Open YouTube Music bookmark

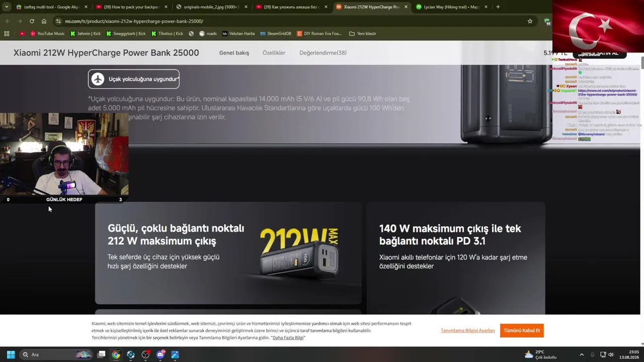coord(47,34)
